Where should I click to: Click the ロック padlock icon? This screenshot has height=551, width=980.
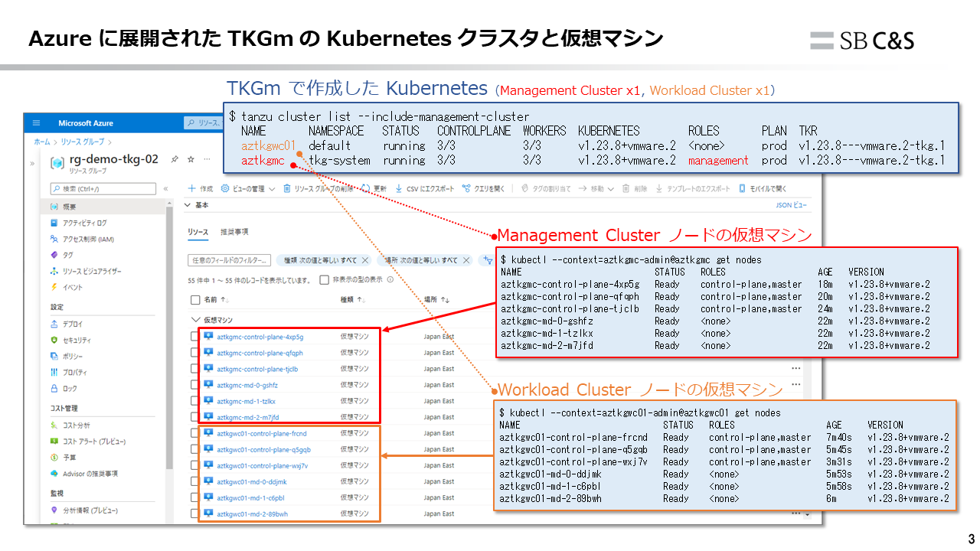pyautogui.click(x=54, y=388)
